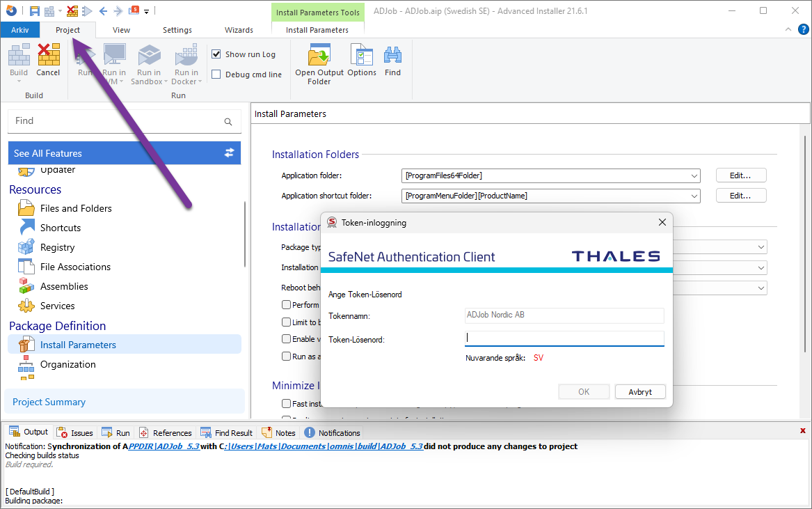Open the Project Summary panel
Viewport: 812px width, 509px height.
pyautogui.click(x=125, y=402)
